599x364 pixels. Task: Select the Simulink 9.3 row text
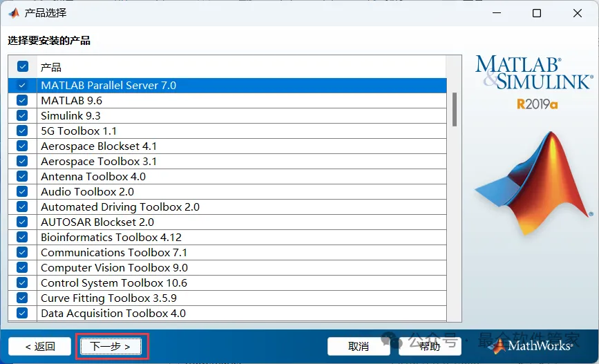[70, 115]
